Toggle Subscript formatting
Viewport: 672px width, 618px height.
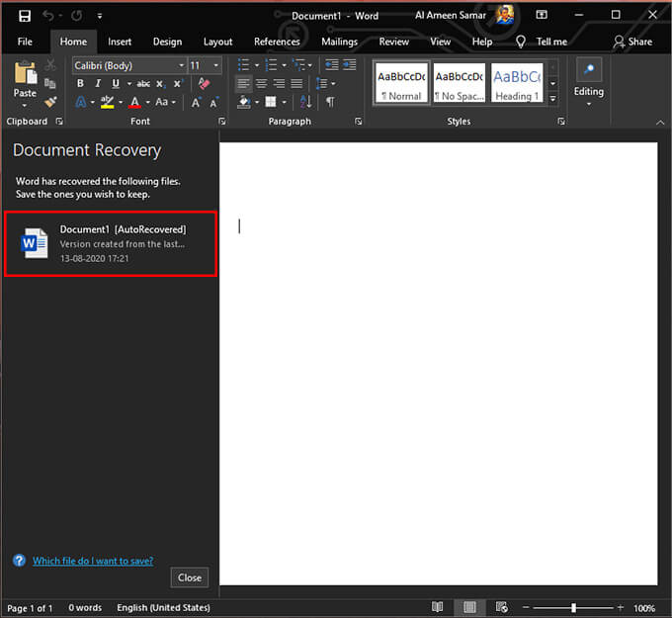pyautogui.click(x=160, y=84)
